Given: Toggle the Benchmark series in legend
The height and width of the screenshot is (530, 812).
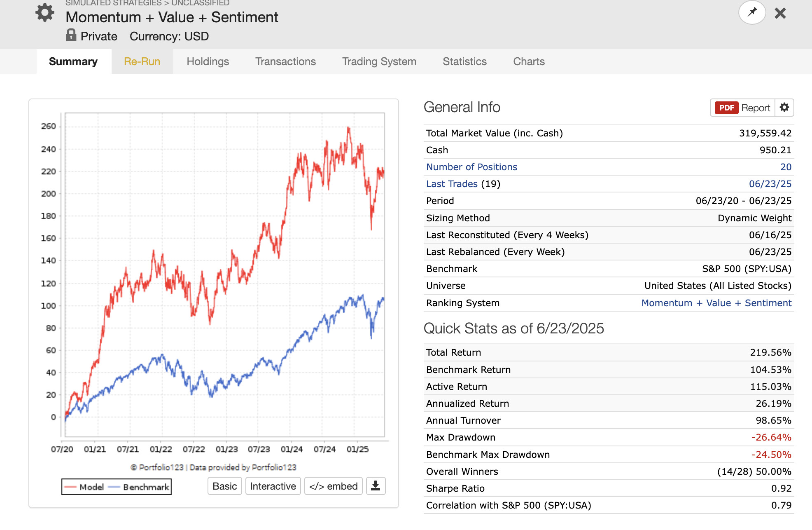Looking at the screenshot, I should point(139,487).
